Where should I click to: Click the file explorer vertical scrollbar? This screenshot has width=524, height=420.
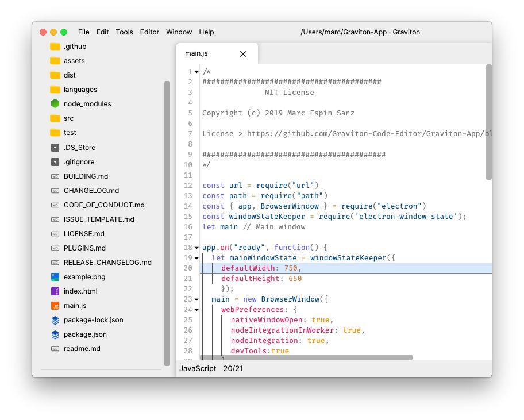(167, 223)
